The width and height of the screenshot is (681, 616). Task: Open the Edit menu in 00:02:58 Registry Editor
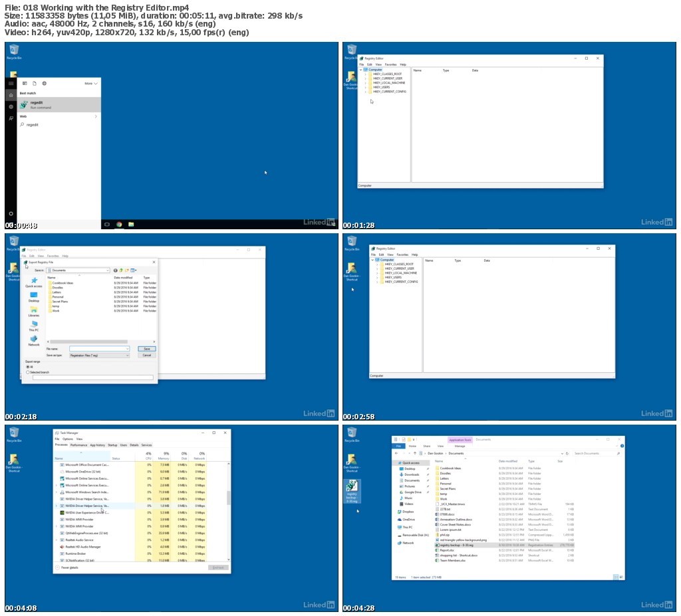(381, 255)
